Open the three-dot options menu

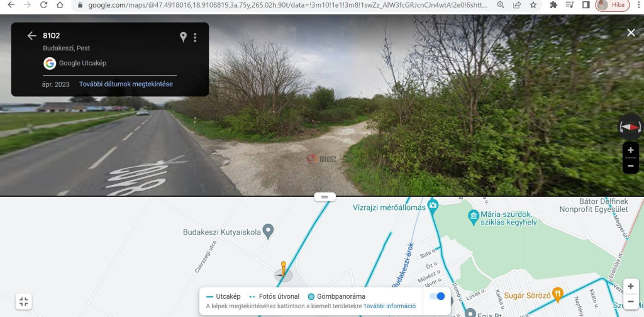[195, 37]
